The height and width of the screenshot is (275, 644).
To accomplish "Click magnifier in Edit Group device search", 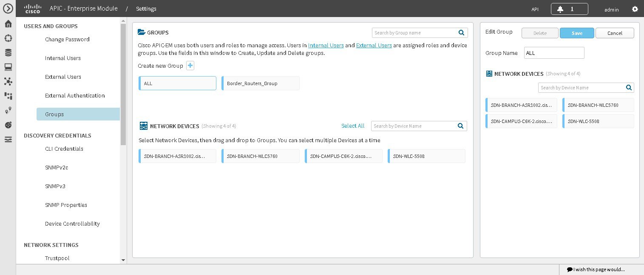I will click(629, 88).
